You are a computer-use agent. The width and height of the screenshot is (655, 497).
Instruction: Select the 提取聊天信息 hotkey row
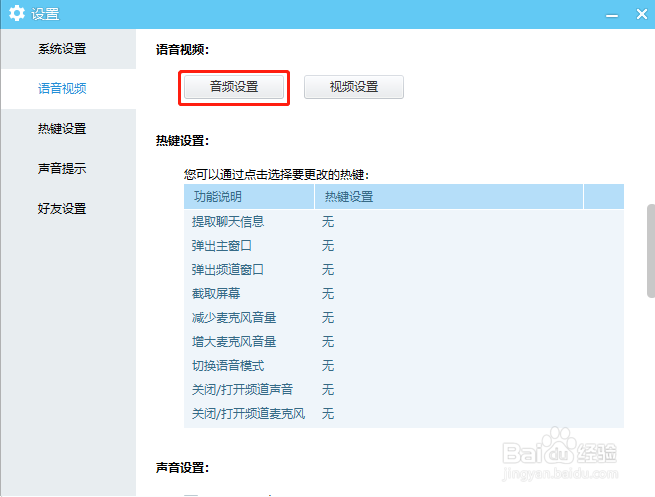click(404, 221)
